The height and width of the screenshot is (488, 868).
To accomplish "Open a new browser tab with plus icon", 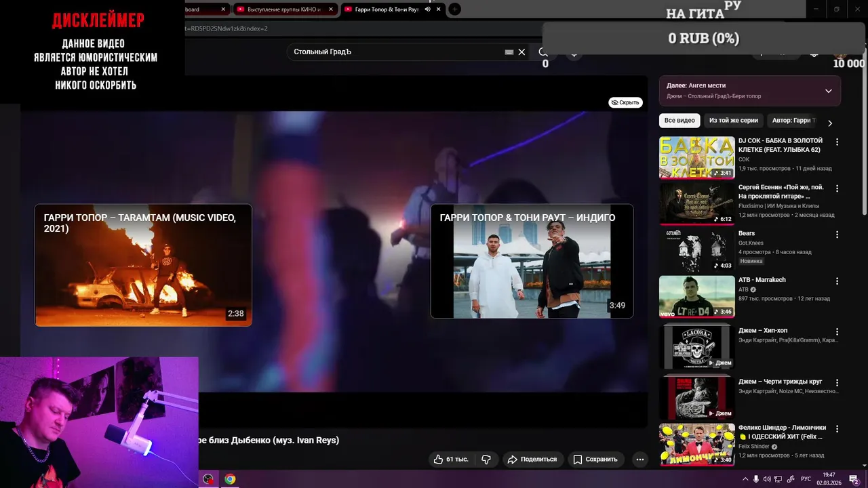I will click(455, 9).
